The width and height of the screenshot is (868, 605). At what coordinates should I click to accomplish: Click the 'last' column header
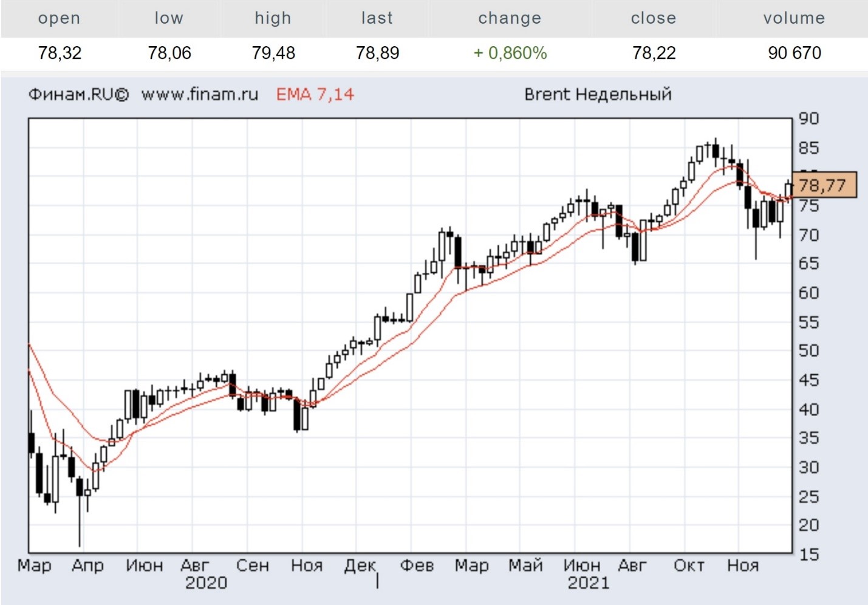[x=377, y=18]
